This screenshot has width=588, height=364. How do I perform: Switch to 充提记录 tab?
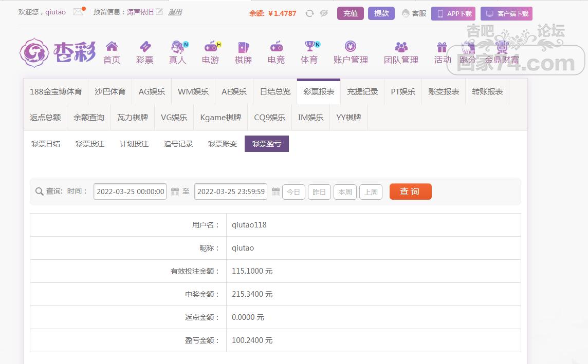(362, 92)
